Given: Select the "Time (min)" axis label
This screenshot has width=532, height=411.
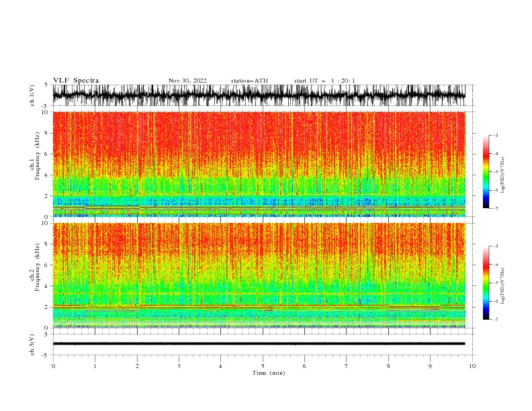Looking at the screenshot, I should tap(269, 373).
